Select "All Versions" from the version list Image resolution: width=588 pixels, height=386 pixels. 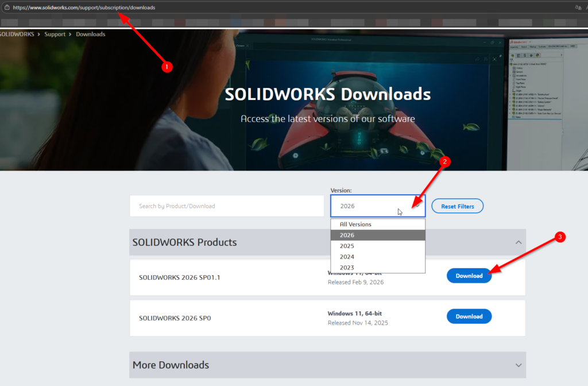[x=355, y=224]
